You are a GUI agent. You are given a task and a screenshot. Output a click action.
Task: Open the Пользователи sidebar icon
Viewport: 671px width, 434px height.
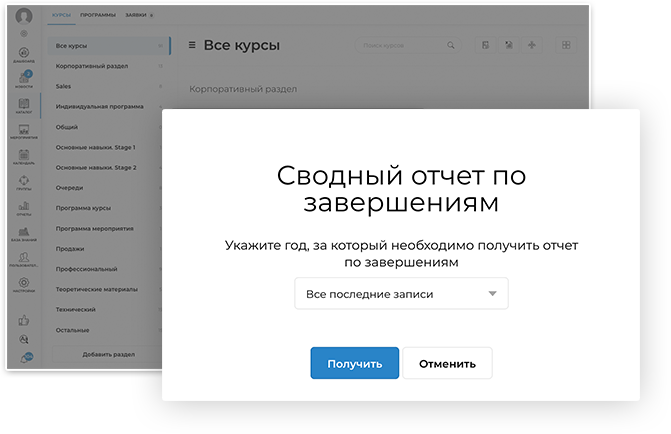(x=24, y=257)
